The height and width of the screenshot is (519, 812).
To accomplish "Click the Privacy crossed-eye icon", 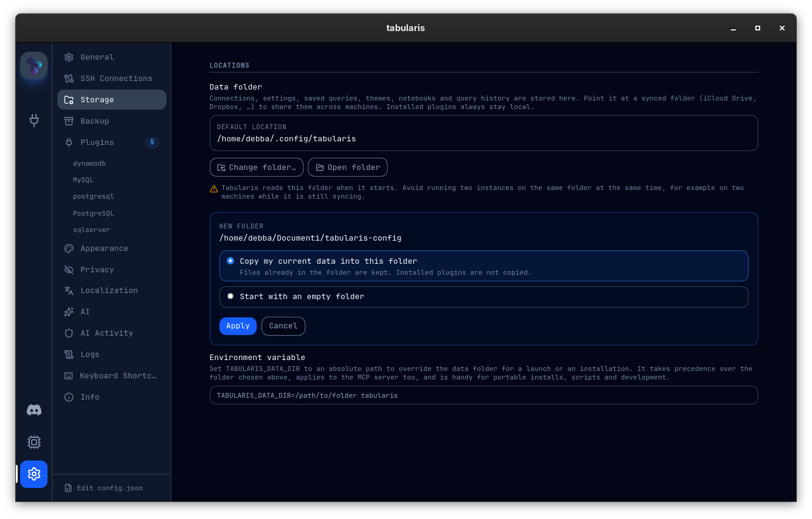I will pos(69,270).
